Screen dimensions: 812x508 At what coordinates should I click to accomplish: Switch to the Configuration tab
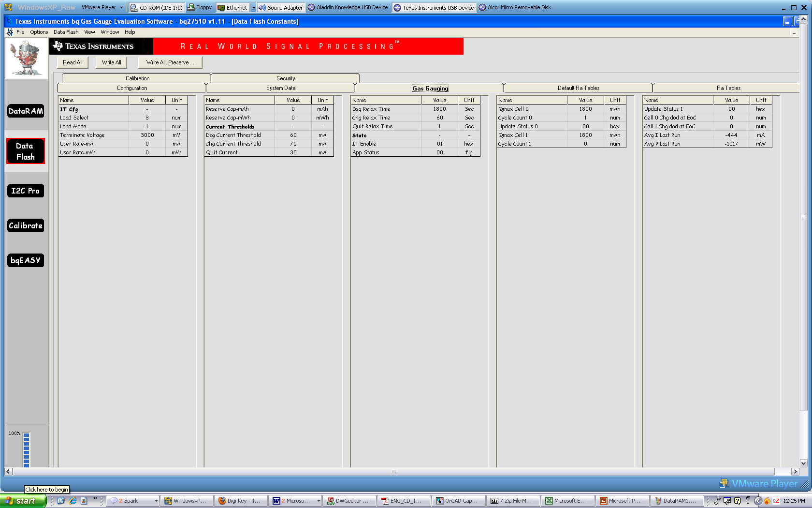click(x=132, y=88)
